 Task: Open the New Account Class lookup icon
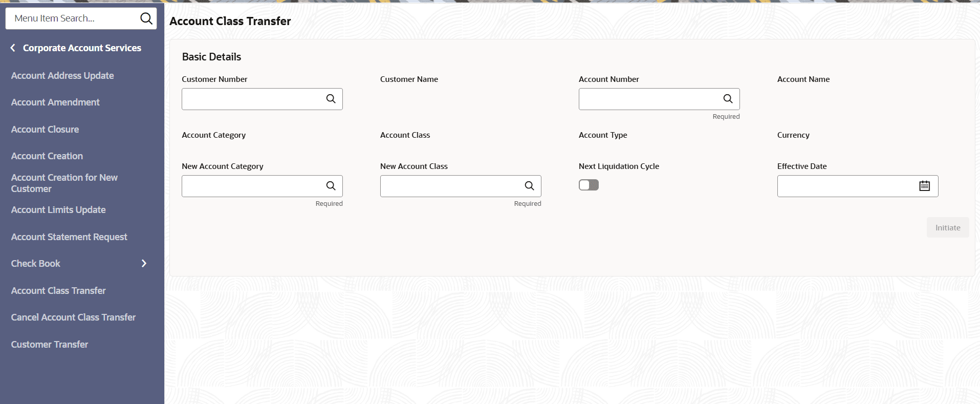coord(529,186)
